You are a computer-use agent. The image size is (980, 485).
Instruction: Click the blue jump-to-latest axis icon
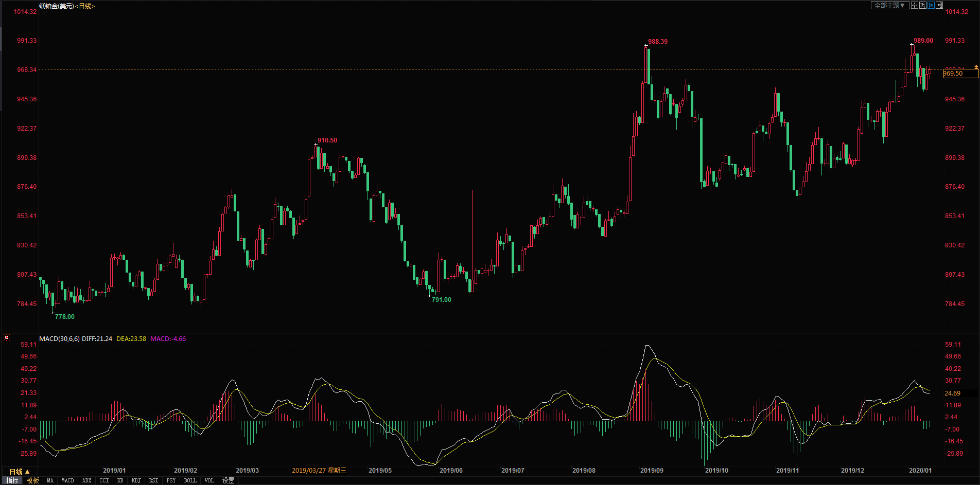(931, 5)
